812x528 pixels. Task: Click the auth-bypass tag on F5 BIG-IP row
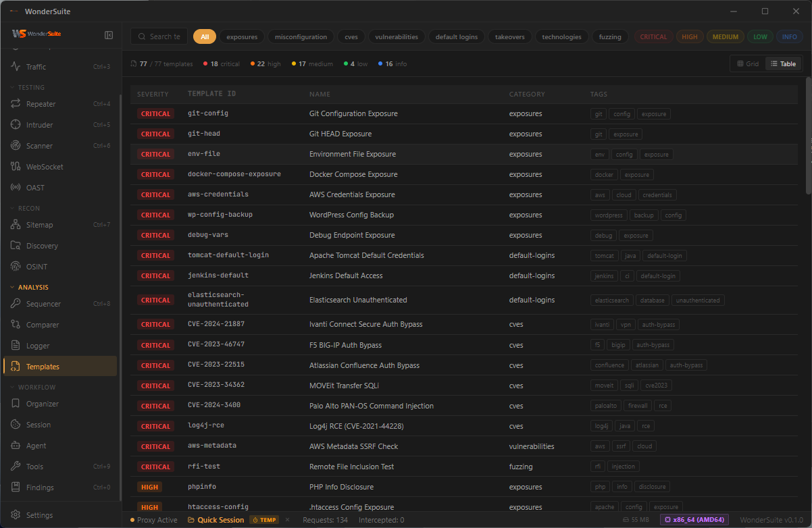[x=653, y=345]
